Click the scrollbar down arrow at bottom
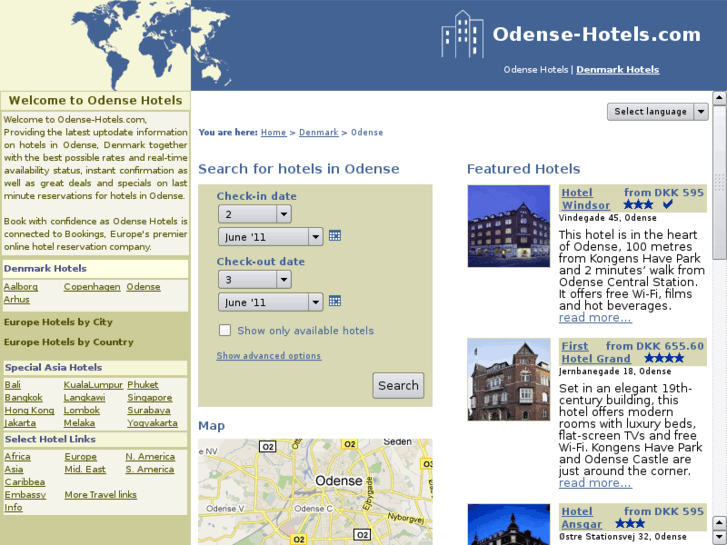 [719, 537]
